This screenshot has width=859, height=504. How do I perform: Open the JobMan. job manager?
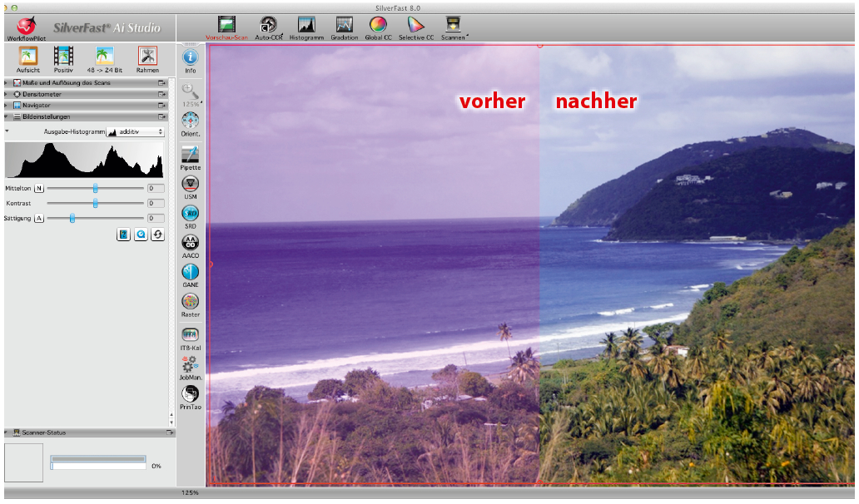click(x=190, y=368)
